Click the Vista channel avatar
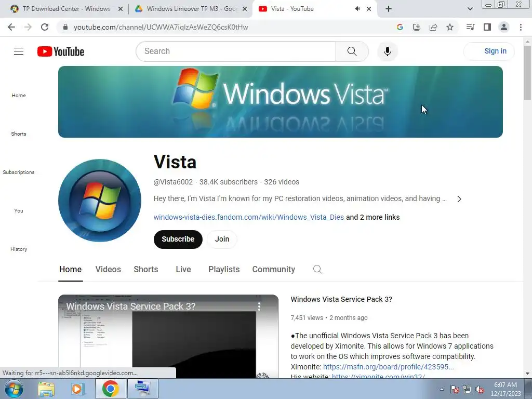Image resolution: width=532 pixels, height=399 pixels. [100, 200]
